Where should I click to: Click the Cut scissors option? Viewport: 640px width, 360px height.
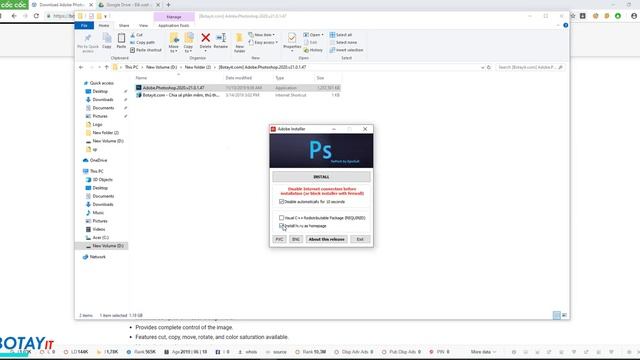pos(137,35)
